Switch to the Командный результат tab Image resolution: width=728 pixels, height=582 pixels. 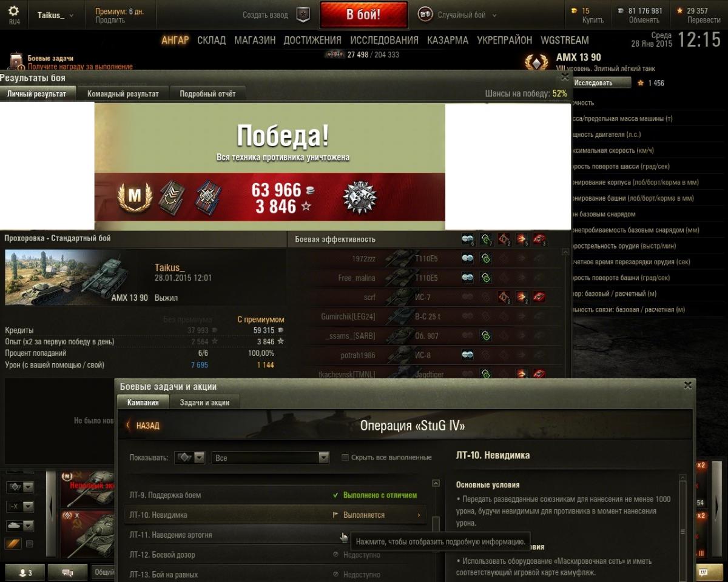(x=123, y=94)
